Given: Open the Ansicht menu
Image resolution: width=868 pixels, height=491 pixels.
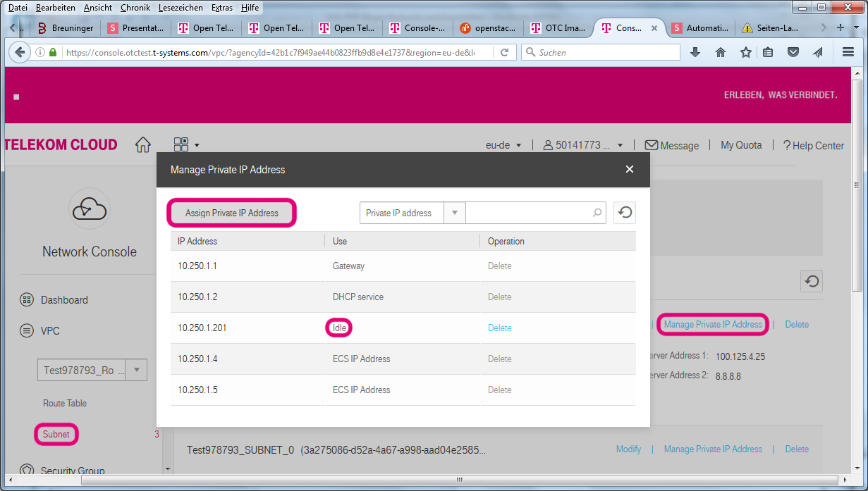Looking at the screenshot, I should (x=98, y=7).
